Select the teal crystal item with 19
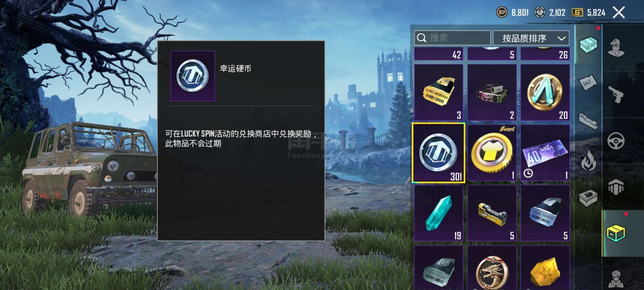This screenshot has width=644, height=290. (439, 213)
